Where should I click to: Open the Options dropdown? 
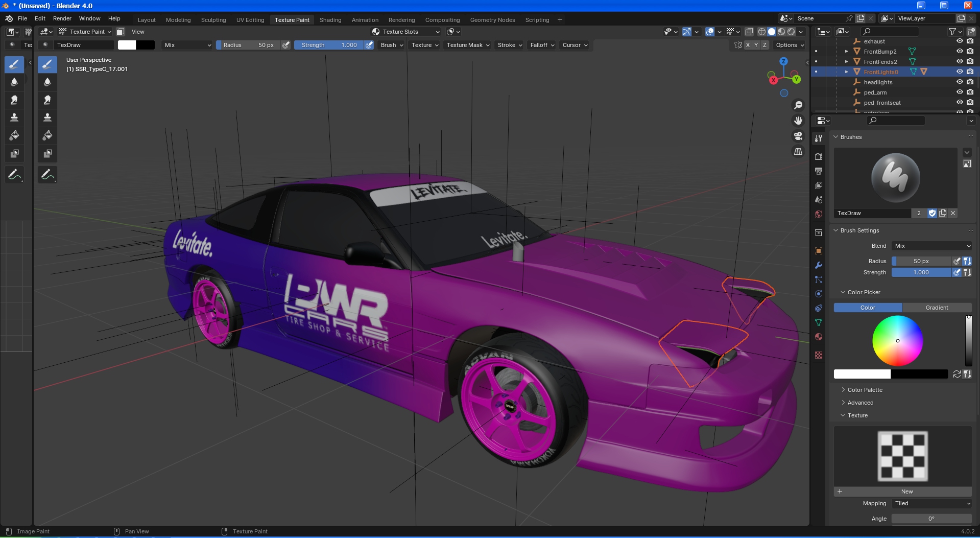[x=790, y=45]
